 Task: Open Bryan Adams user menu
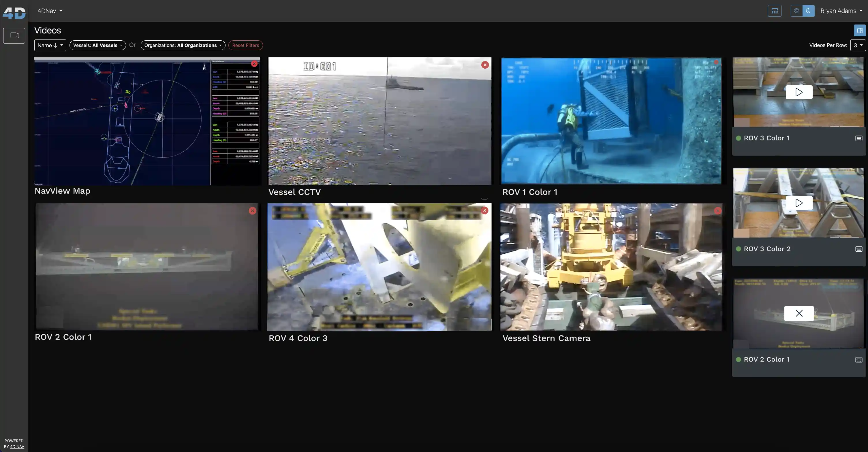841,11
